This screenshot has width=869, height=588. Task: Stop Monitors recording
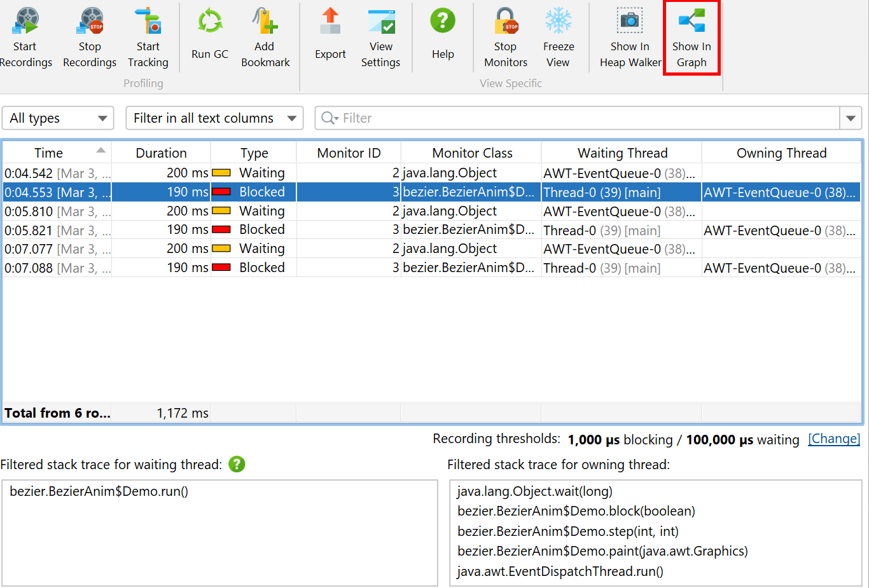(x=506, y=38)
